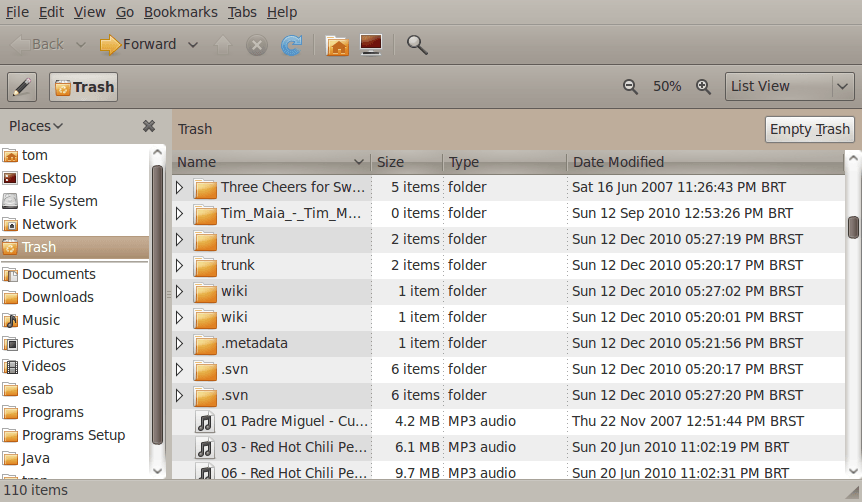Image resolution: width=862 pixels, height=502 pixels.
Task: Expand the Three Cheers for Sw... folder
Action: (179, 187)
